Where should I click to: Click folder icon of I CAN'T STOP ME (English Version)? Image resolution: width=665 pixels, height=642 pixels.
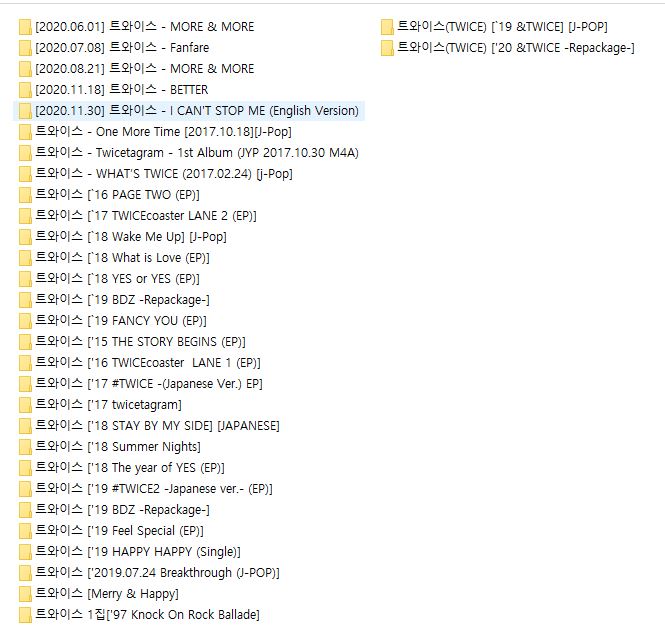25,111
